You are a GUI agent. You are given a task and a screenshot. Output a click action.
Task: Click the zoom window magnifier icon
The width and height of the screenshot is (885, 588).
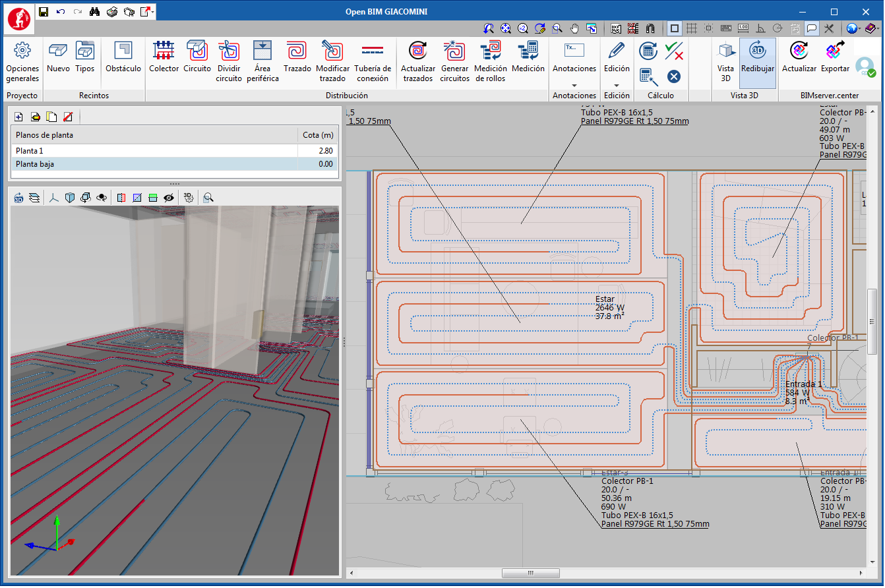tap(557, 28)
